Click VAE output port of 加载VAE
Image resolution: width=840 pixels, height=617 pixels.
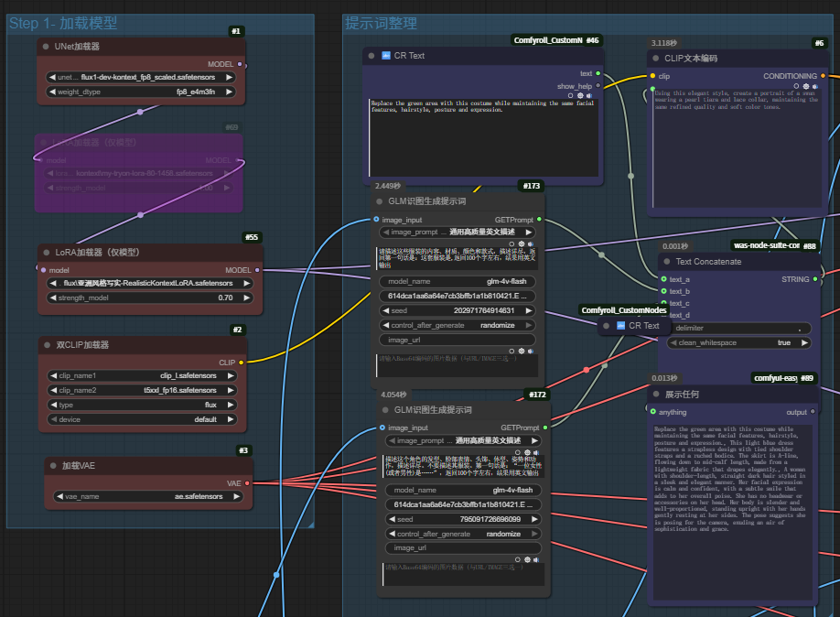247,483
